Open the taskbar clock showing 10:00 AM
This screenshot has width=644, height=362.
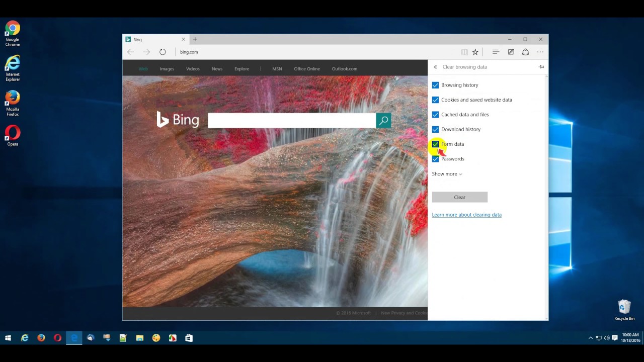click(x=630, y=337)
